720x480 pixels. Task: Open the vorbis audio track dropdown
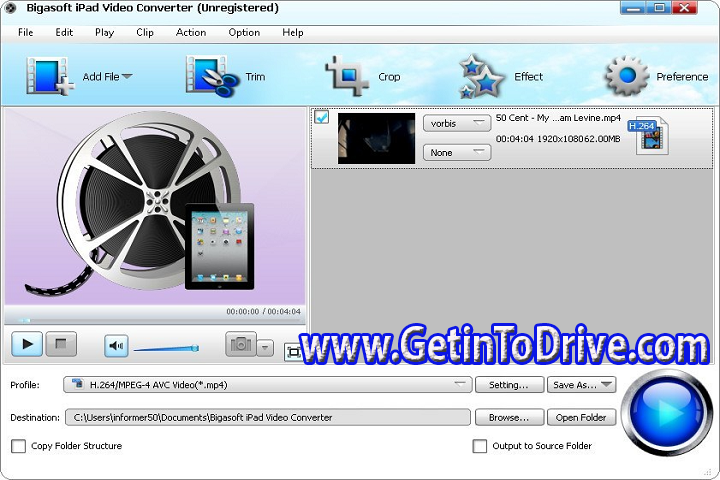457,124
